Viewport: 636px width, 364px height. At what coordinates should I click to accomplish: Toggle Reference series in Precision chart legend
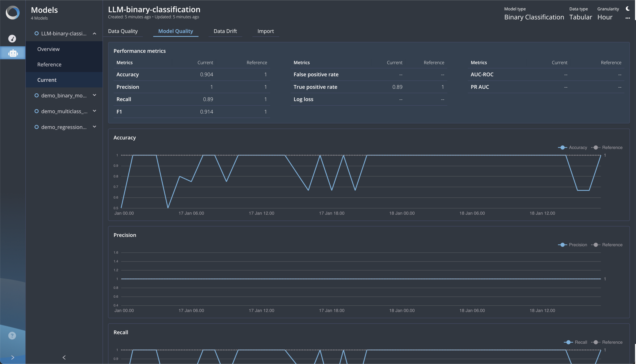pyautogui.click(x=607, y=245)
